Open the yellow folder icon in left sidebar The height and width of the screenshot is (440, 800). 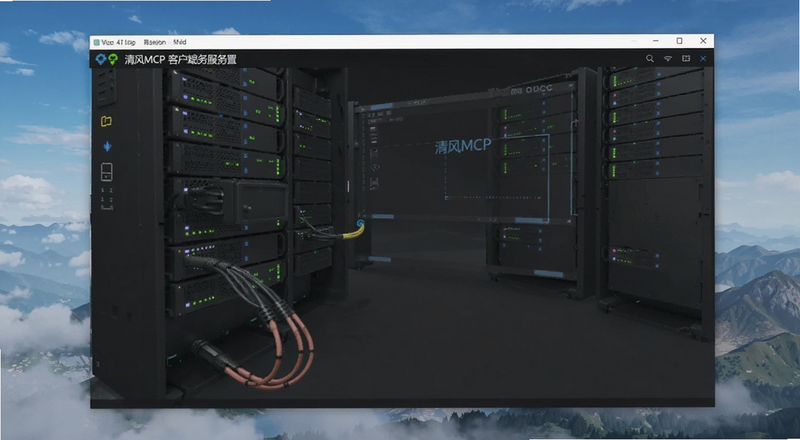106,121
